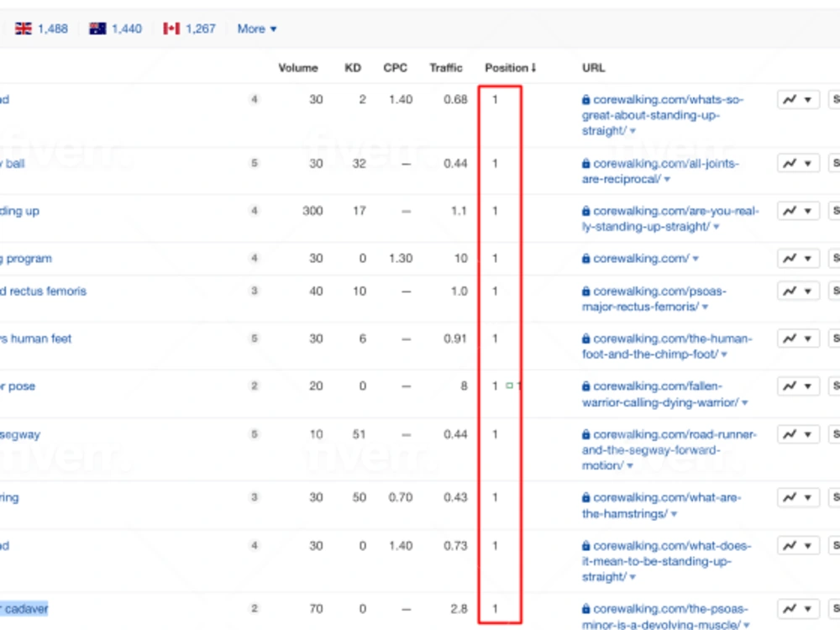
Task: Open chart button for road-runner-segway row
Action: (798, 434)
